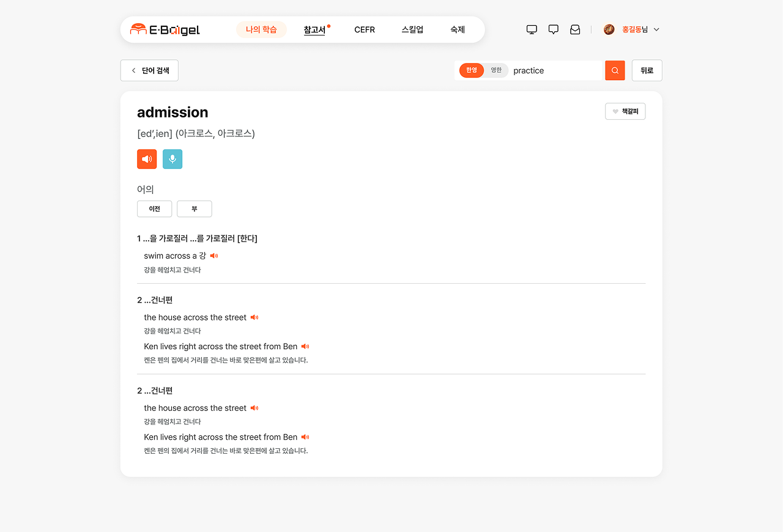The height and width of the screenshot is (532, 783).
Task: Click the blue microphone record button
Action: pyautogui.click(x=173, y=159)
